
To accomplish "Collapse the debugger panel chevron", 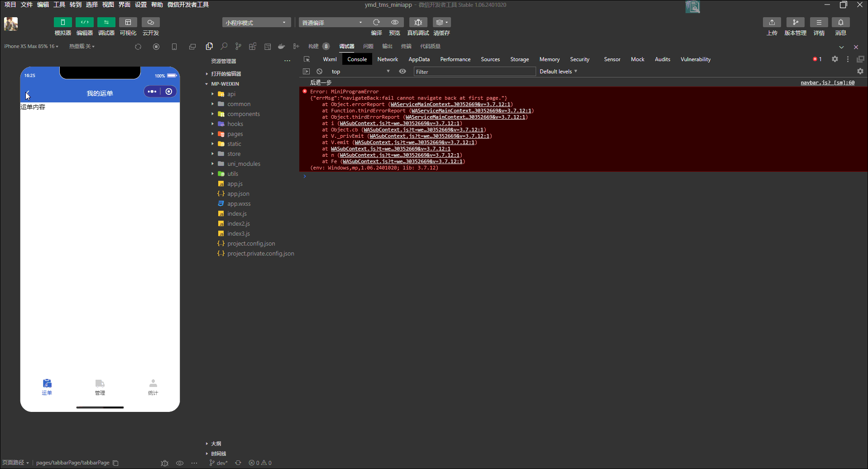I will coord(841,47).
